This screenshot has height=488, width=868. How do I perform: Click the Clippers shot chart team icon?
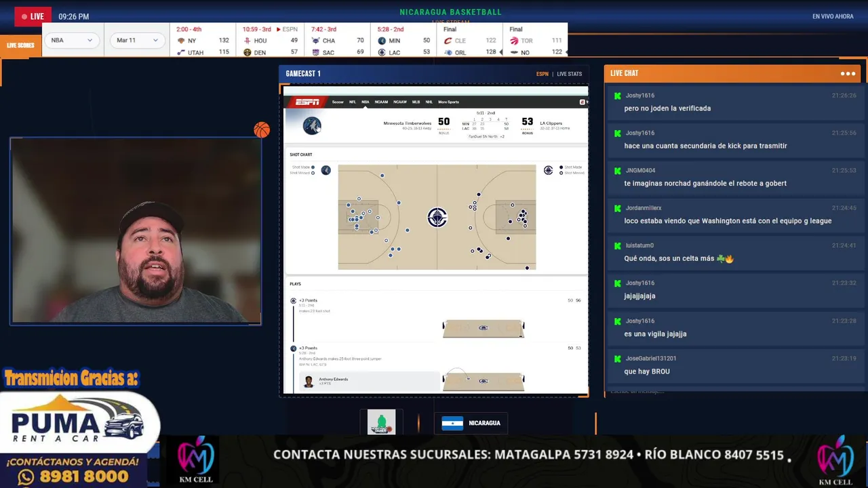(548, 170)
